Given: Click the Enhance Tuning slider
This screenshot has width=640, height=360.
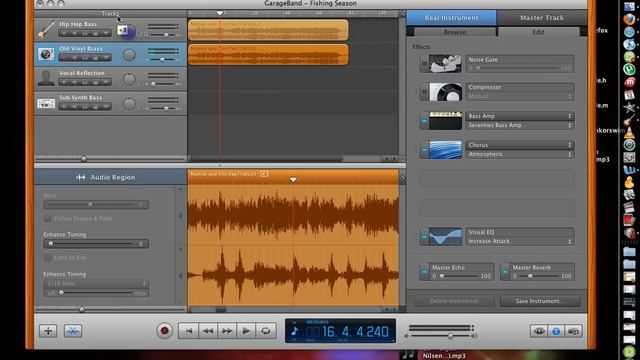Looking at the screenshot, I should tap(96, 244).
